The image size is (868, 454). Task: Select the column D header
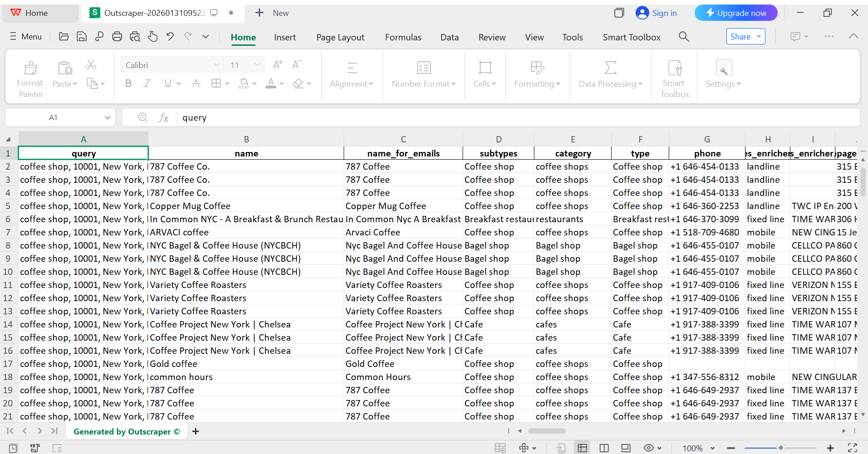click(498, 139)
